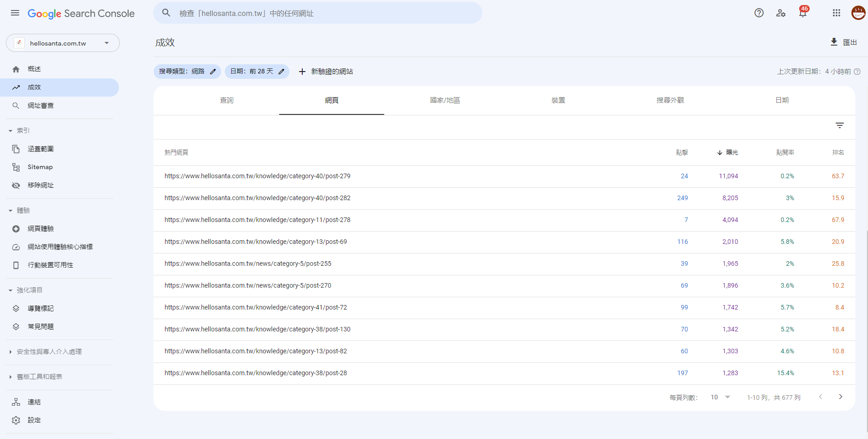Collapse the 強化項目 section

10,290
